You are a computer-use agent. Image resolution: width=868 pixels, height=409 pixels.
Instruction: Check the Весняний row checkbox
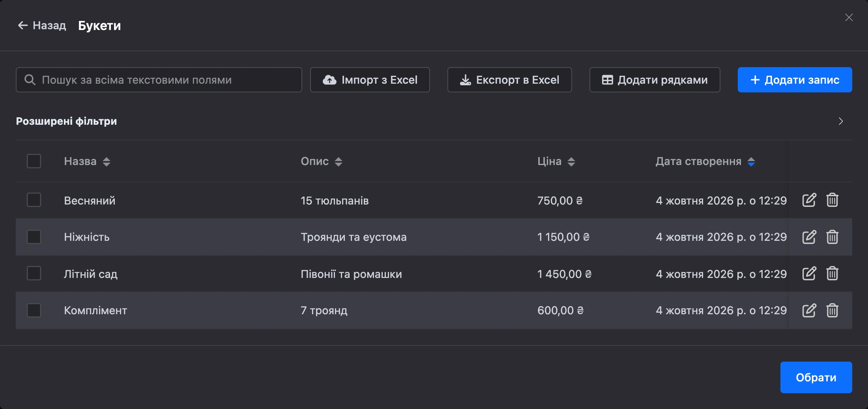(x=34, y=200)
